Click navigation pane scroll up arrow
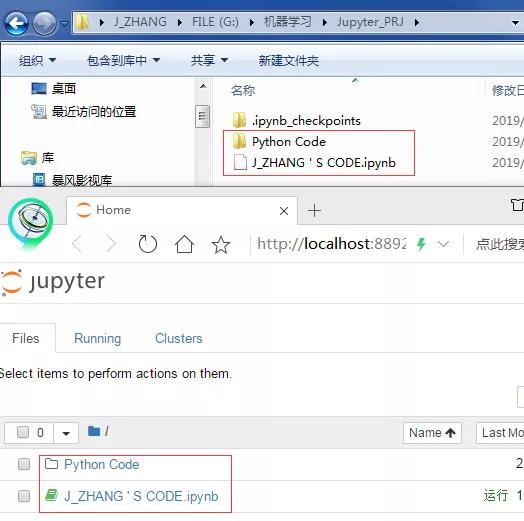 [203, 87]
